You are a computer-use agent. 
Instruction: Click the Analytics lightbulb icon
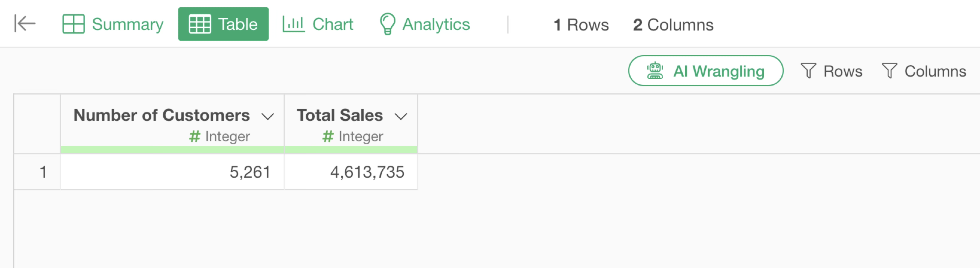point(387,24)
